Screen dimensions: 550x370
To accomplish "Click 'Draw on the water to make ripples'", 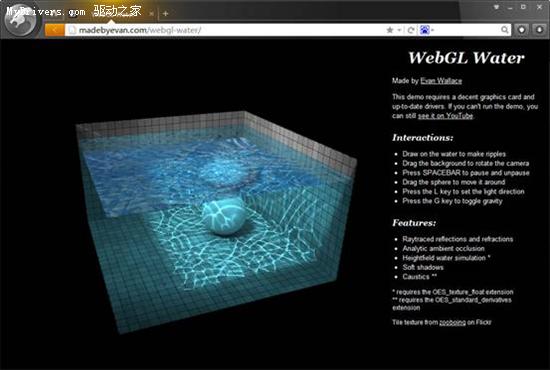I will coord(454,154).
